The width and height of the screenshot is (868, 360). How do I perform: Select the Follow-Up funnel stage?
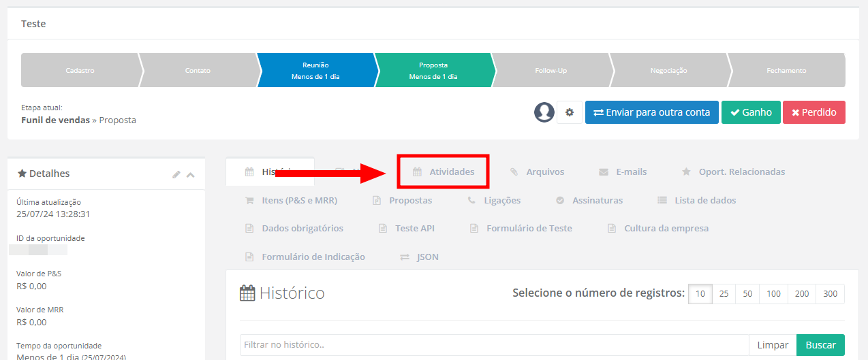[x=551, y=70]
